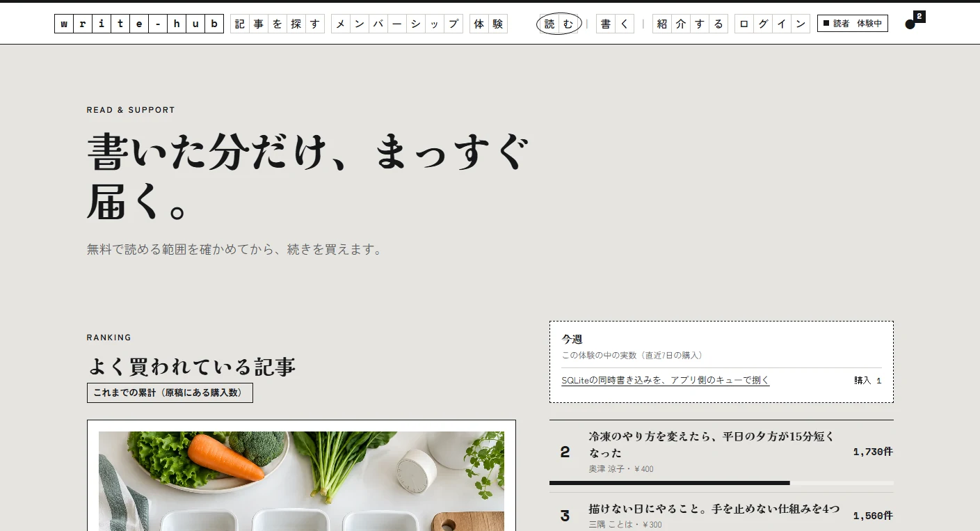Open the vegetable photo article thumbnail

[301, 481]
